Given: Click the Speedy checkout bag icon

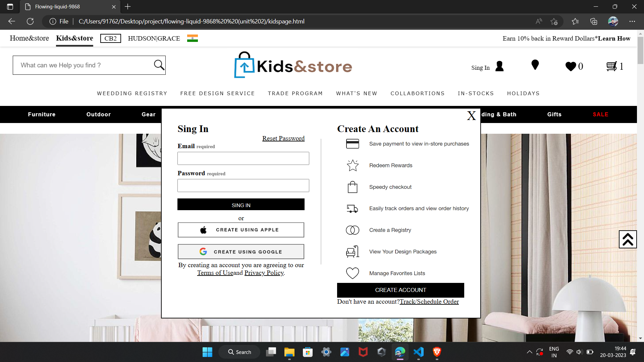Looking at the screenshot, I should (353, 187).
